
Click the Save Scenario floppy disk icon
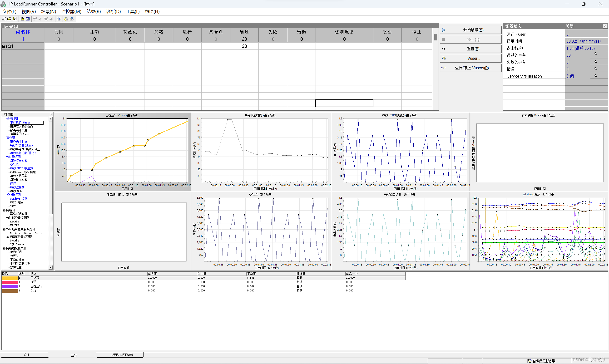[15, 19]
